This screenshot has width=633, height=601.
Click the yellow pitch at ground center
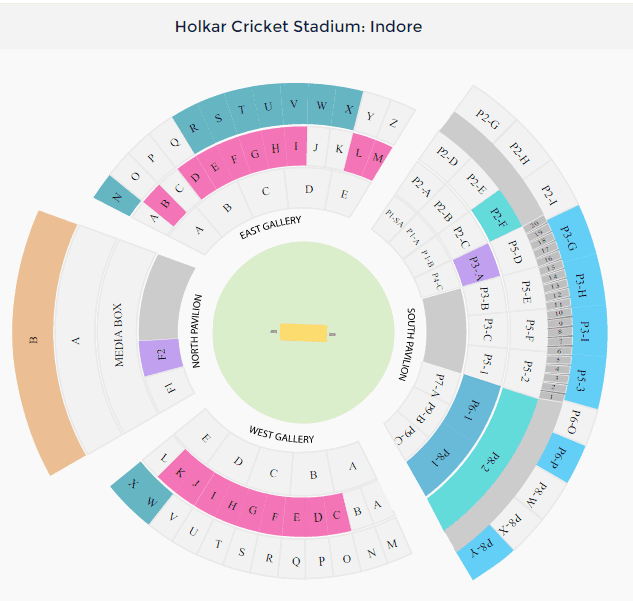click(302, 333)
